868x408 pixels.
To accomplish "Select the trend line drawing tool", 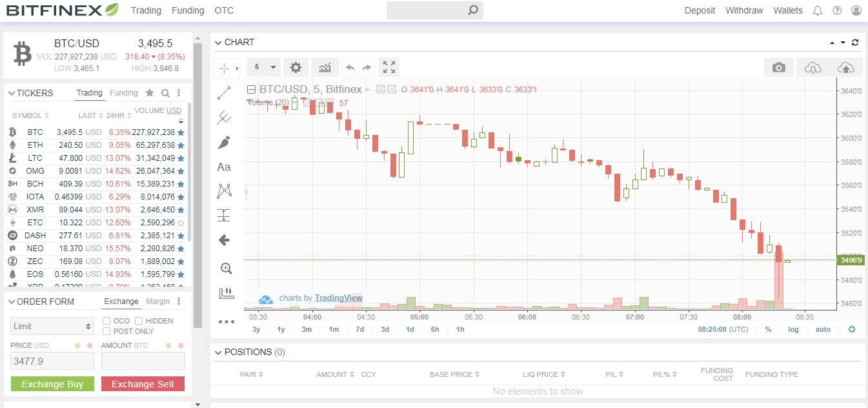I will (x=223, y=92).
